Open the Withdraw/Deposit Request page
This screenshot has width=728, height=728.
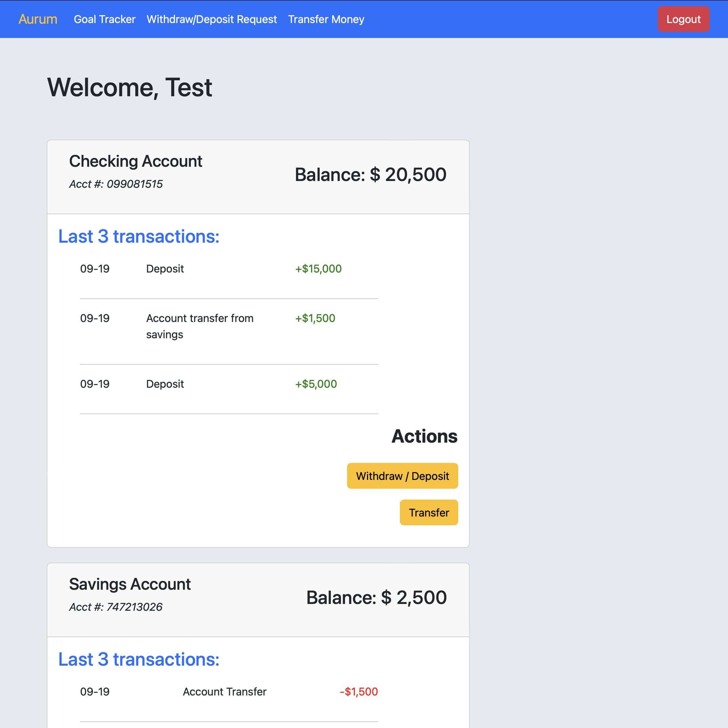click(x=211, y=19)
